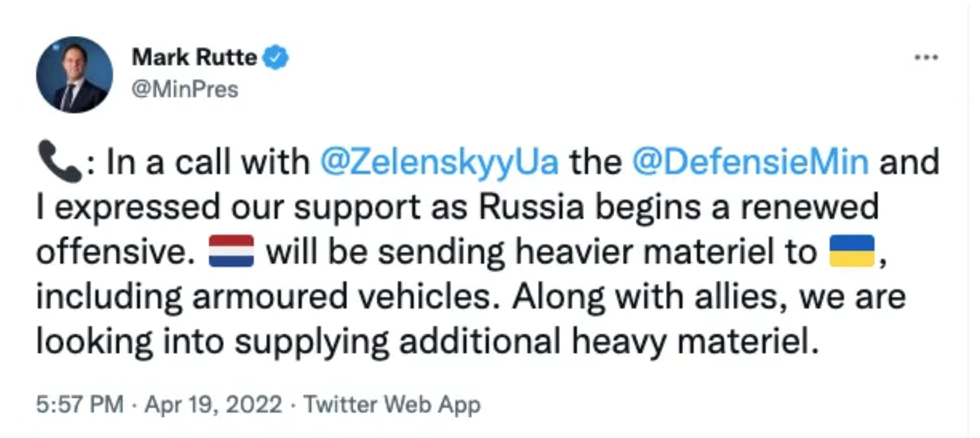
Task: Click the 5:57 PM timestamp
Action: [79, 405]
